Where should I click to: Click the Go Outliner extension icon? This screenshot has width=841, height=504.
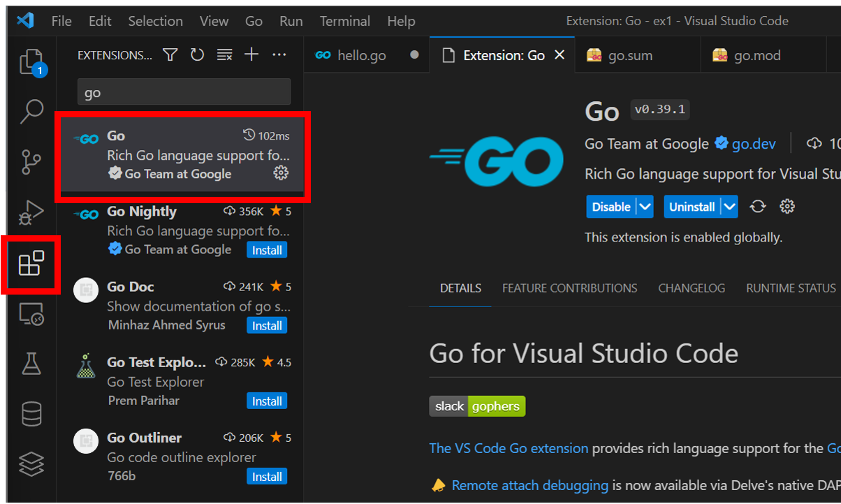pyautogui.click(x=86, y=440)
